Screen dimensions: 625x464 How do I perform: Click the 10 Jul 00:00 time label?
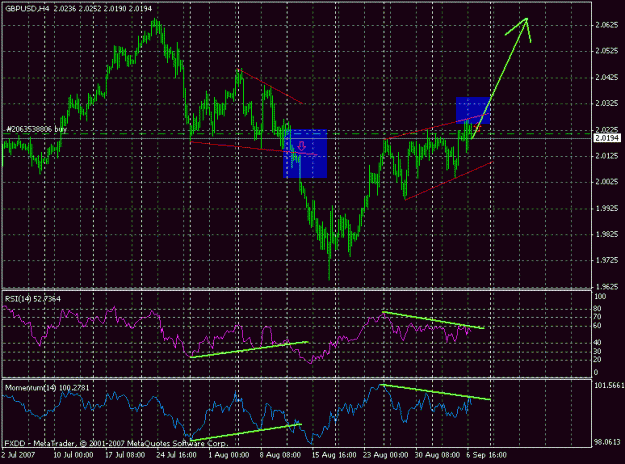pos(74,455)
